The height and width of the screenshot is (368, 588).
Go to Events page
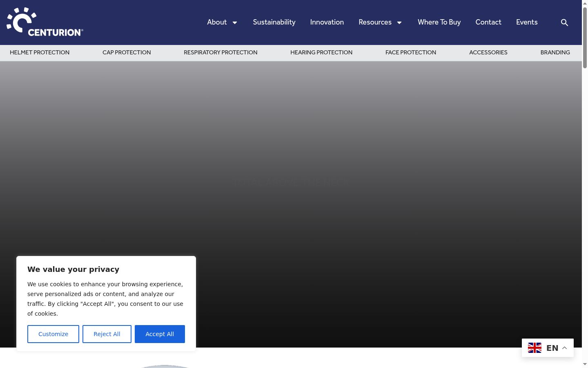tap(527, 22)
